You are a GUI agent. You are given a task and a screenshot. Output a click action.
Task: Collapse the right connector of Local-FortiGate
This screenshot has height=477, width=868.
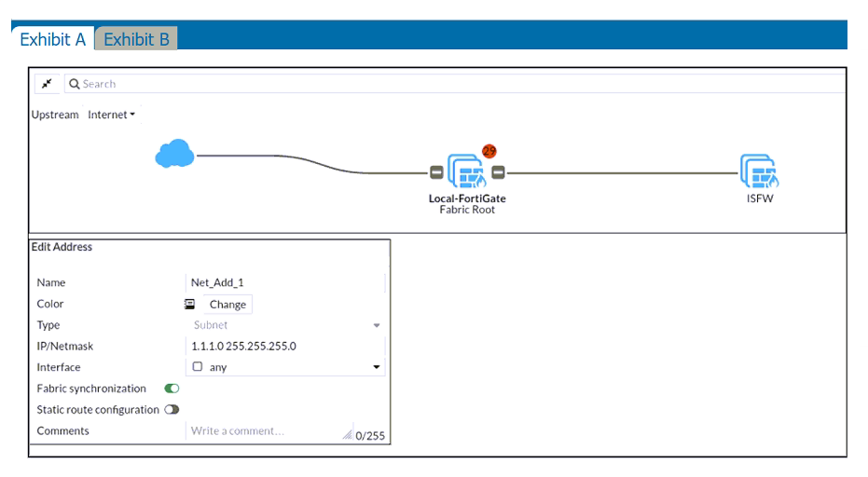(498, 172)
